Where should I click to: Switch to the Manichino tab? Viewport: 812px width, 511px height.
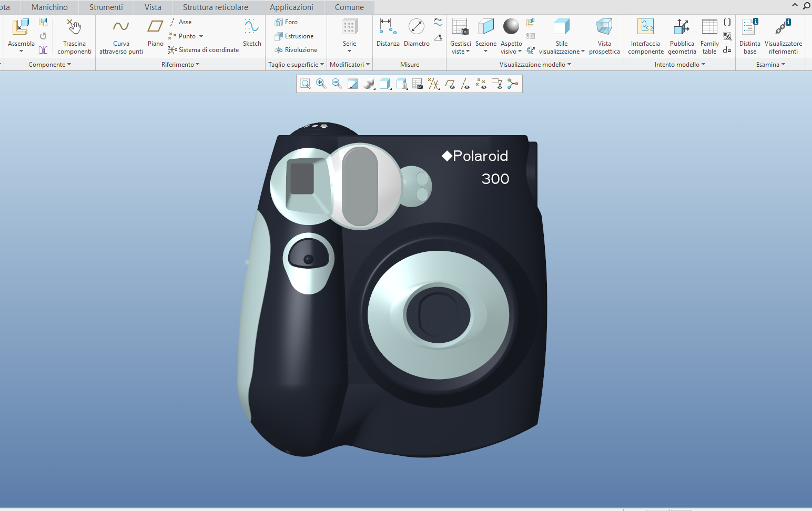49,7
